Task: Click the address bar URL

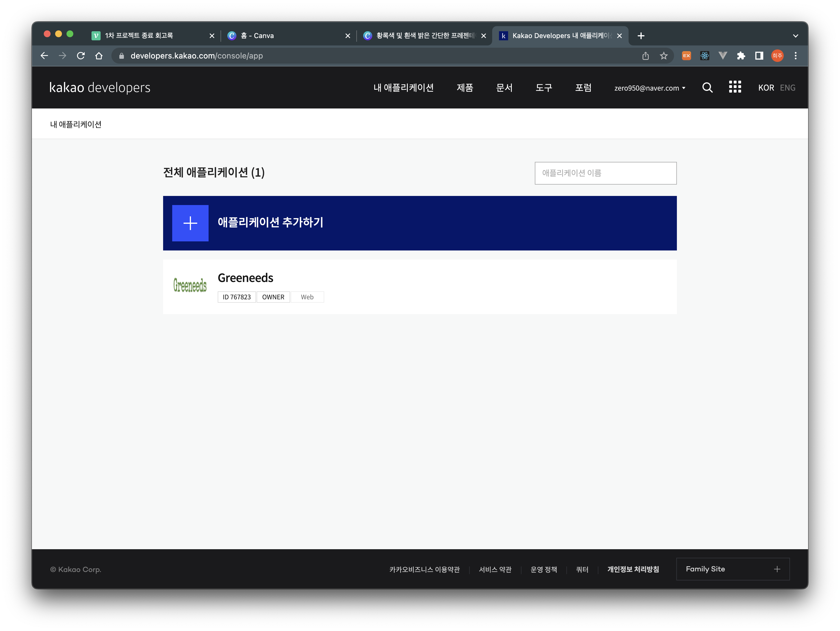Action: (x=197, y=56)
